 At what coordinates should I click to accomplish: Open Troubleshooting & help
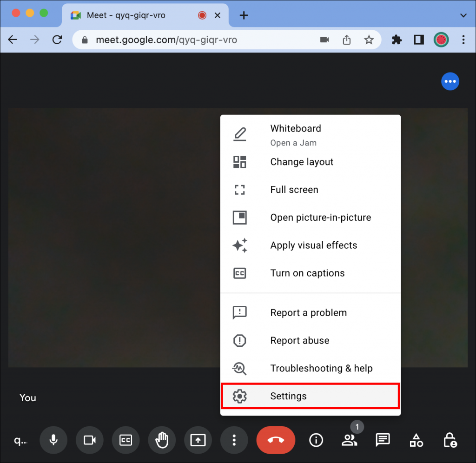[321, 368]
